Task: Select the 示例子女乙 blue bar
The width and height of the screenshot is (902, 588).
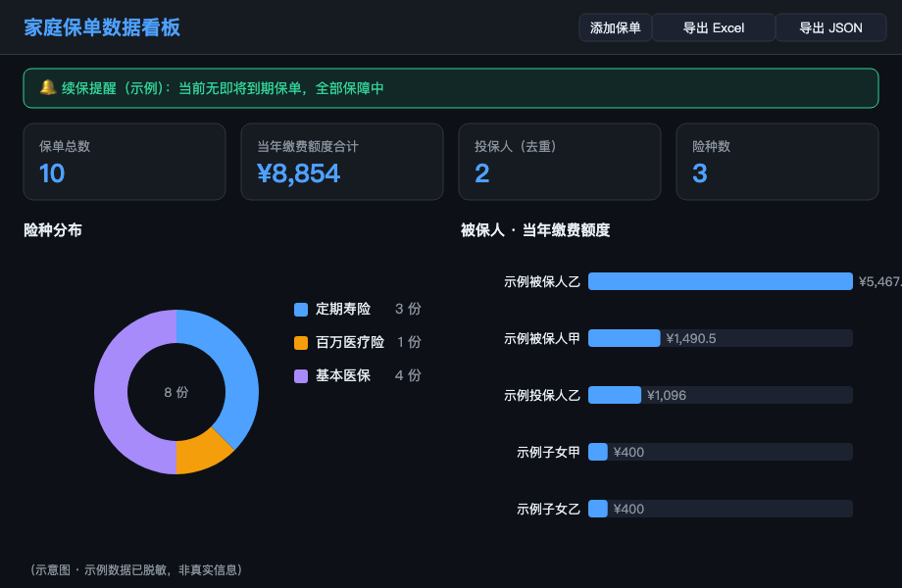Action: [x=598, y=509]
